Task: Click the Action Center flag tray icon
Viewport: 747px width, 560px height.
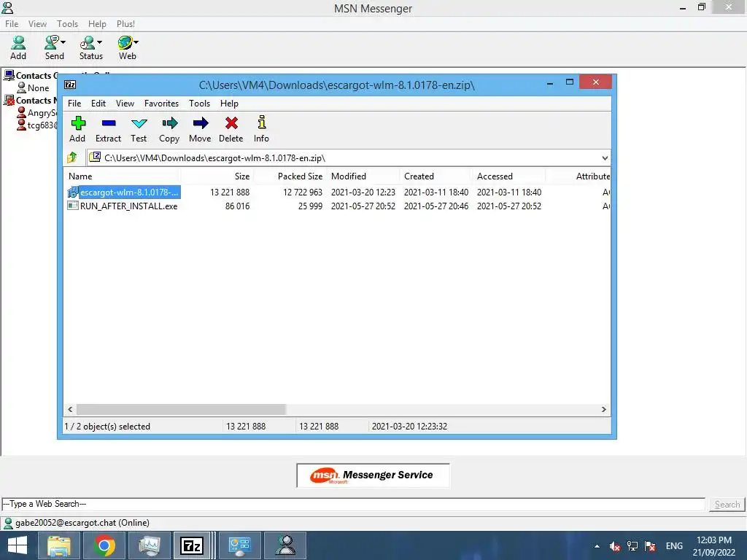Action: (650, 546)
